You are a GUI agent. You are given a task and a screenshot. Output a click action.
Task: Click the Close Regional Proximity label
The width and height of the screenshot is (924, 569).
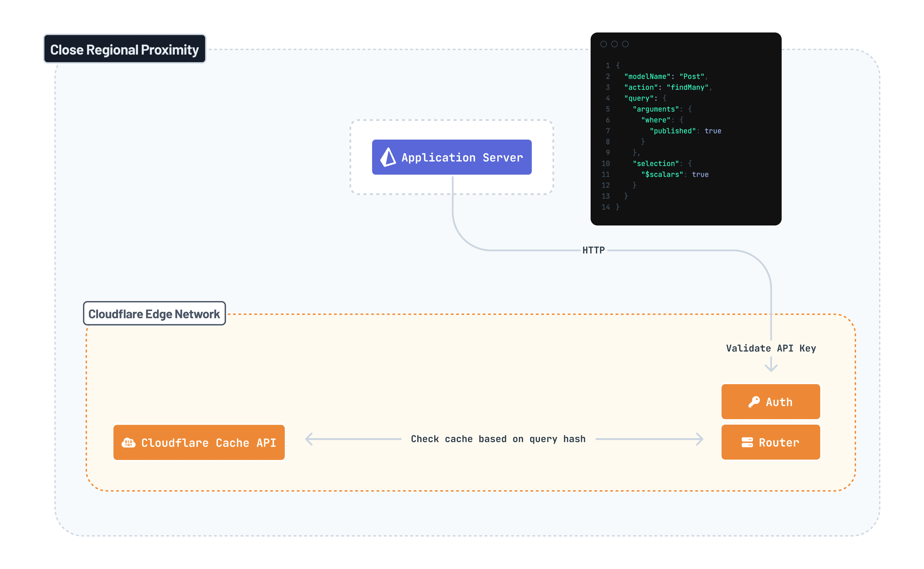click(x=125, y=49)
